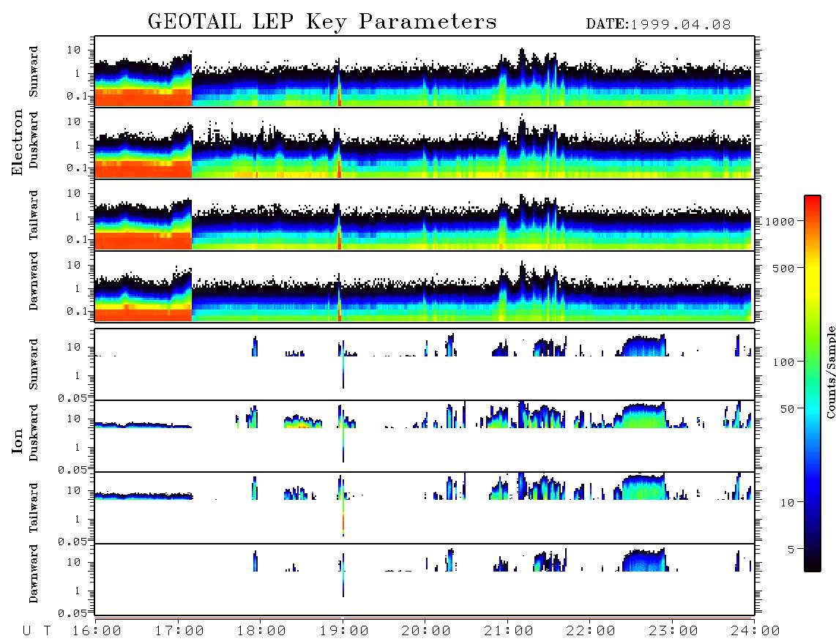Click the Ion "Duskward" axis label
Viewport: 836px width, 644px height.
point(34,433)
